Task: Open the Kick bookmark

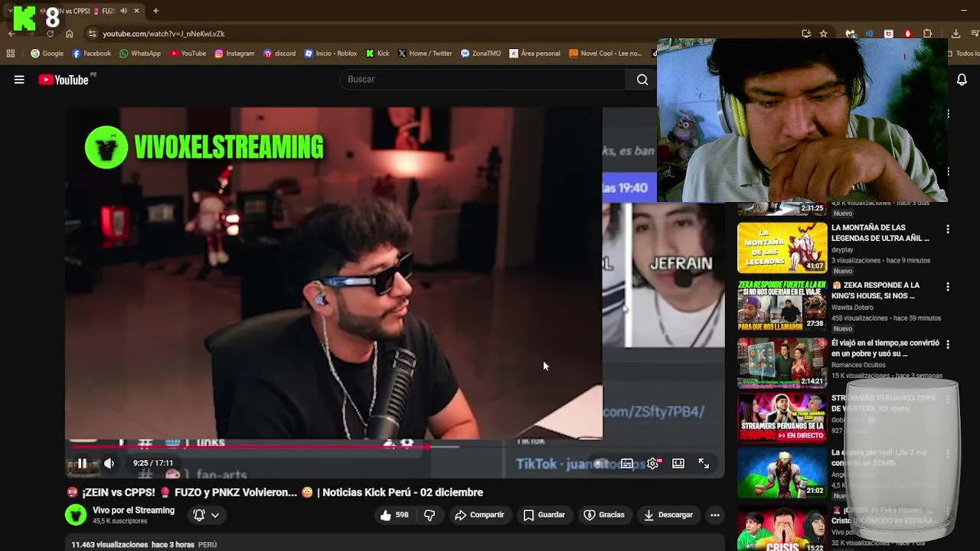Action: pyautogui.click(x=377, y=54)
